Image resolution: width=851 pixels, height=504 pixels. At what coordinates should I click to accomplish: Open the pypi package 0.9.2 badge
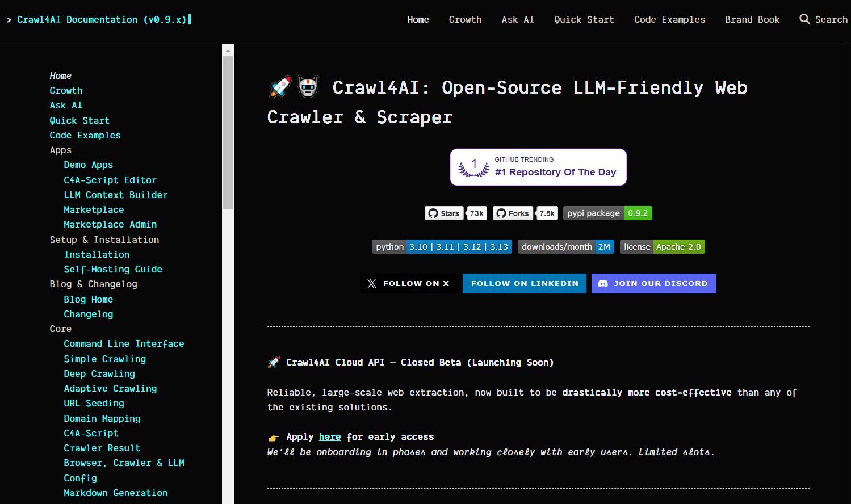tap(607, 213)
